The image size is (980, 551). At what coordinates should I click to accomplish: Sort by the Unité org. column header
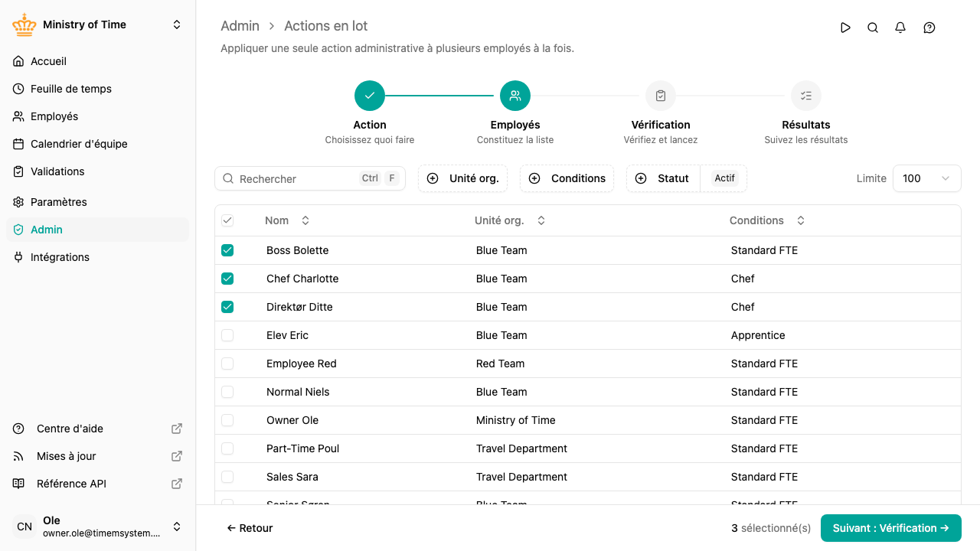pyautogui.click(x=510, y=220)
